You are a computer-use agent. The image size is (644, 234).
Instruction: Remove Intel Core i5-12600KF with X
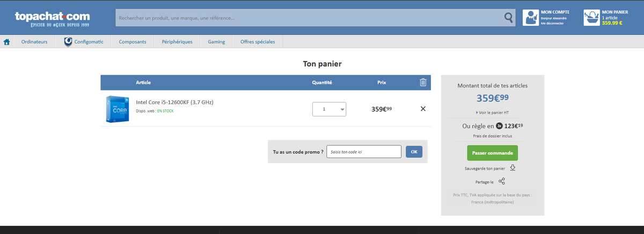pos(423,109)
